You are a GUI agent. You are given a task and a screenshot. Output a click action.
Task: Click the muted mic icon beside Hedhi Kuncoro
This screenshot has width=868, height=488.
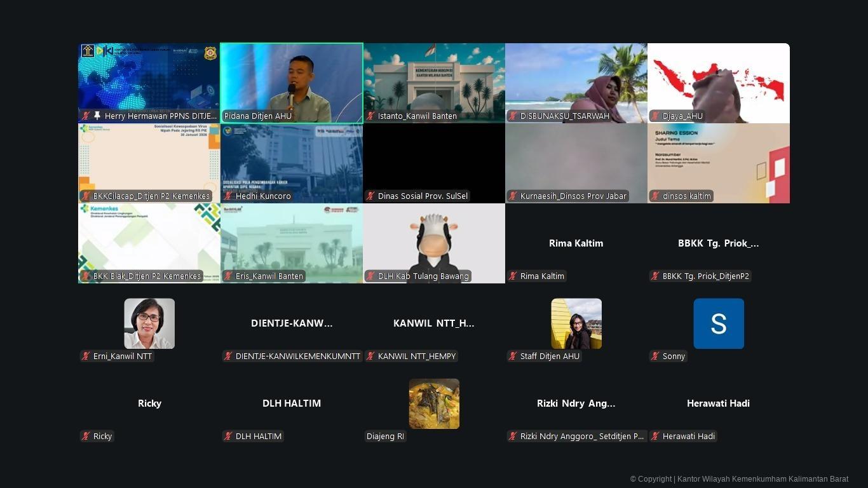pos(228,196)
